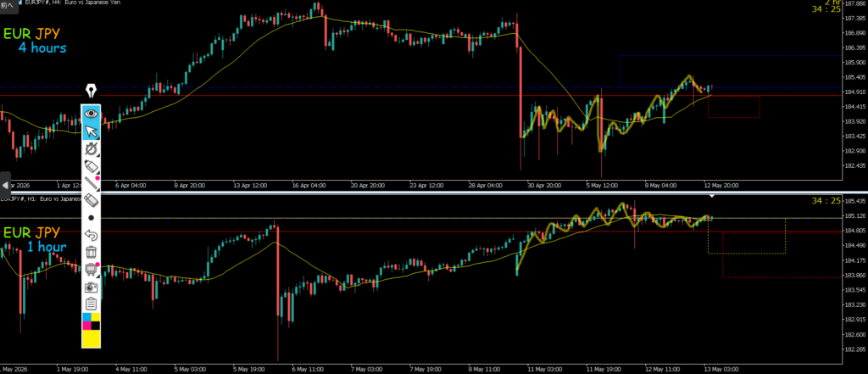This screenshot has height=374, width=868.
Task: Click the pen nib icon above the toolbar
Action: click(92, 91)
